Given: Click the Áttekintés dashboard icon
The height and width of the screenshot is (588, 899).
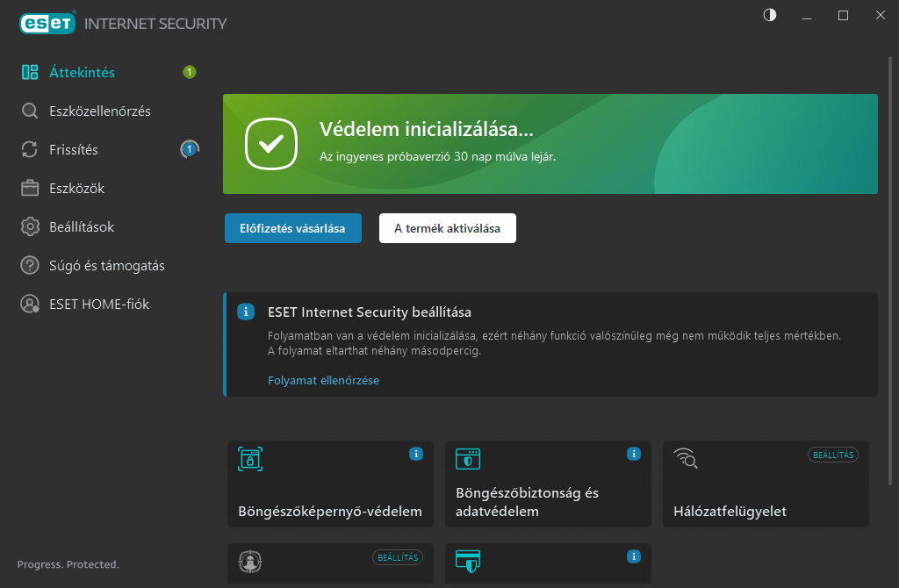Looking at the screenshot, I should 30,72.
